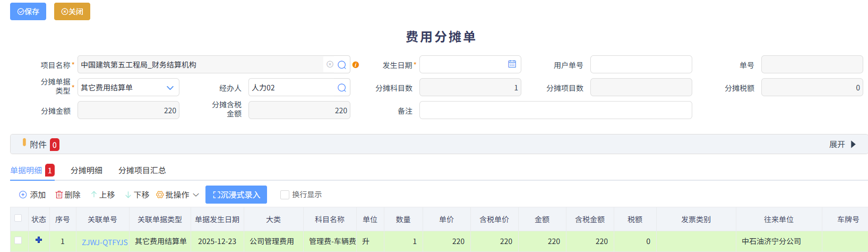Open the calendar picker for 发生日期
The width and height of the screenshot is (868, 252).
[x=512, y=64]
